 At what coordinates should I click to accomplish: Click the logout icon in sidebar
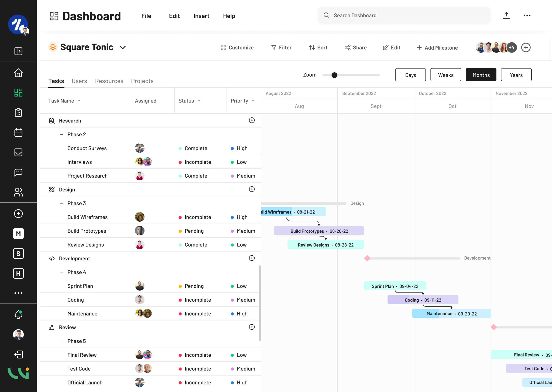pos(18,354)
